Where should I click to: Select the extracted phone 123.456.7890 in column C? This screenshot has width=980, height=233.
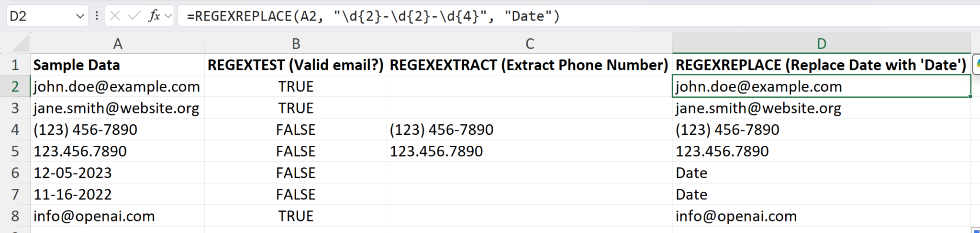(x=436, y=151)
